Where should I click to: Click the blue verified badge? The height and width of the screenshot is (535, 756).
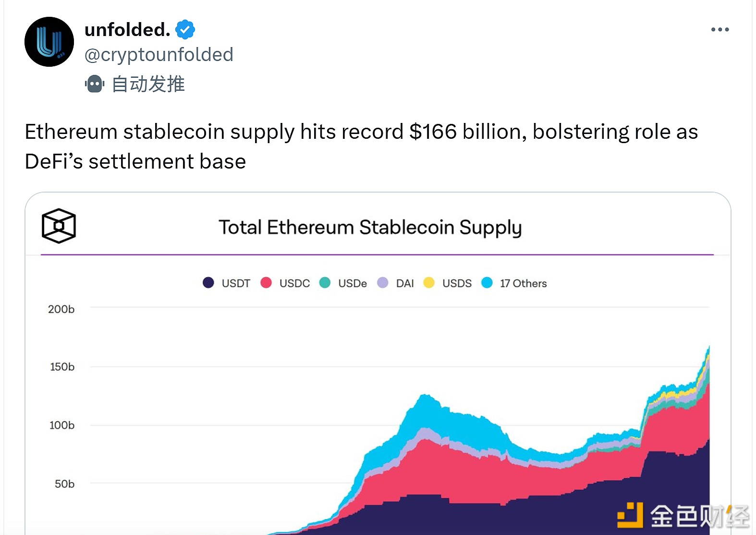pos(185,30)
